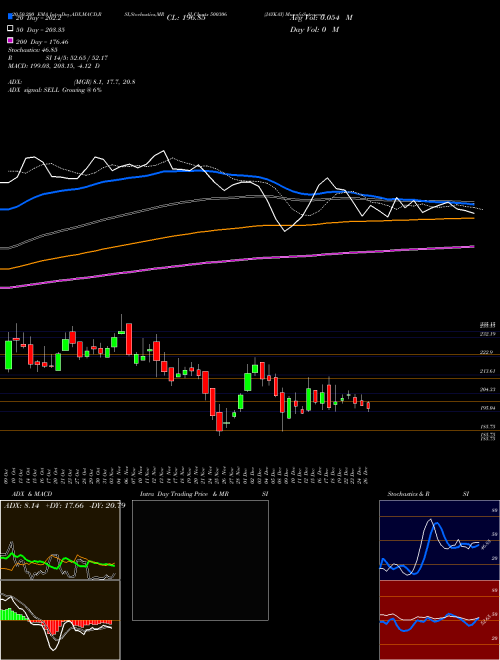Viewport: 500px width, 660px height.
Task: Click the magenta 200 Day legend swatch
Action: click(10, 41)
